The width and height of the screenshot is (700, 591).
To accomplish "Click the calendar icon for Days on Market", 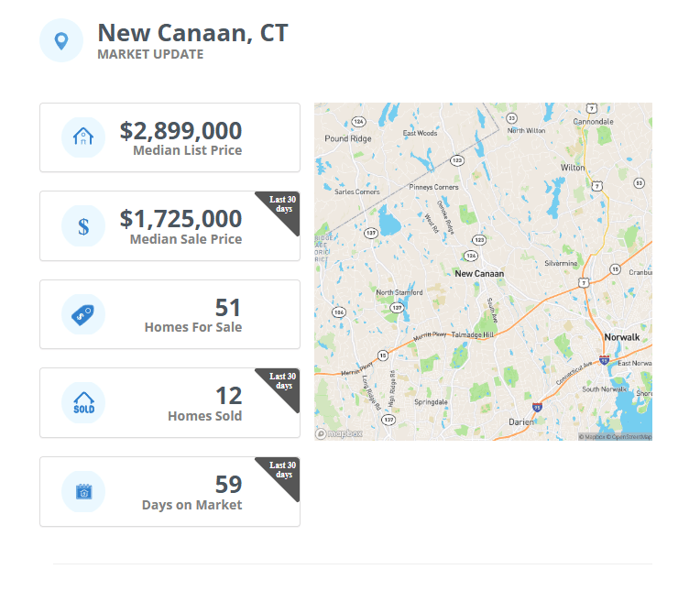I will pyautogui.click(x=83, y=491).
